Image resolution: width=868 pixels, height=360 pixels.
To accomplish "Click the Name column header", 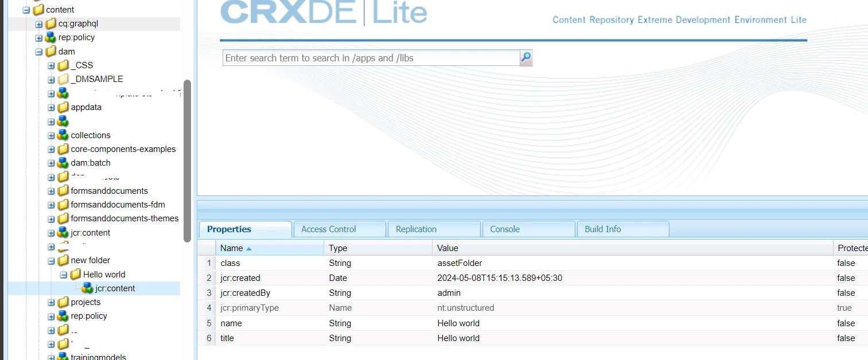I will coord(270,248).
